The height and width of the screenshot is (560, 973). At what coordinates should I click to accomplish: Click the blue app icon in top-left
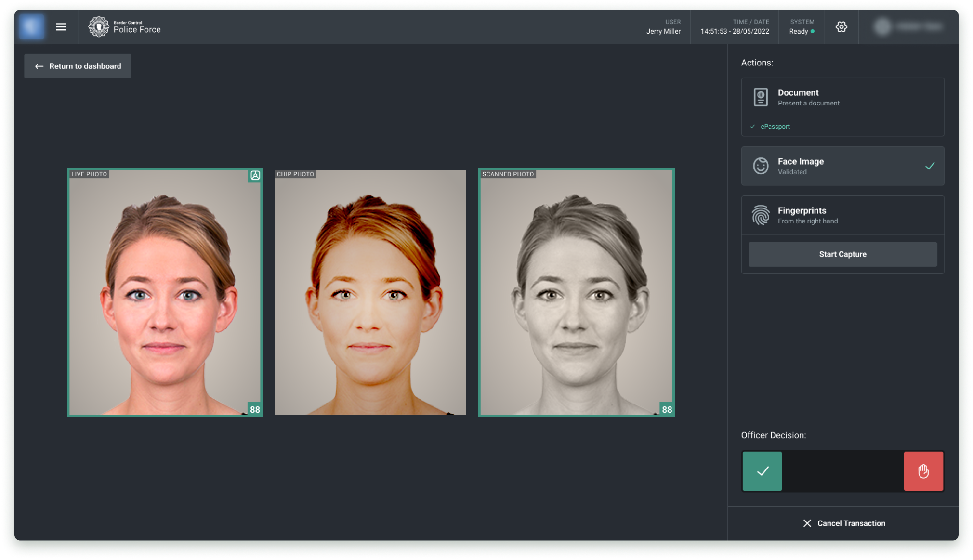32,27
